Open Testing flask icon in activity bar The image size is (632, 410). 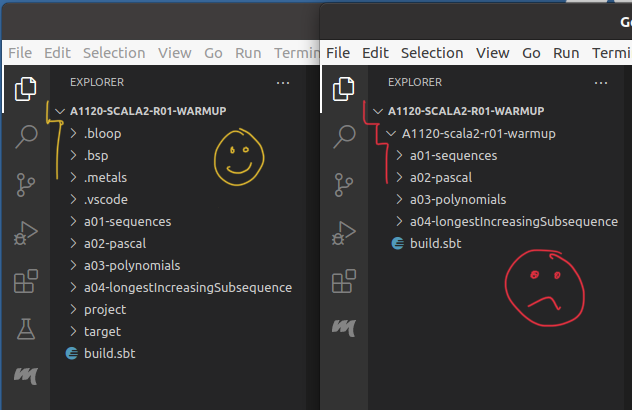pos(25,329)
